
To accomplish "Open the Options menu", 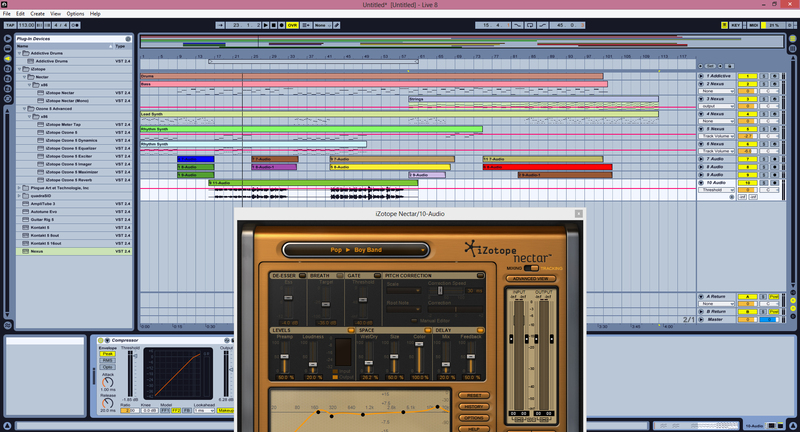I will click(75, 14).
